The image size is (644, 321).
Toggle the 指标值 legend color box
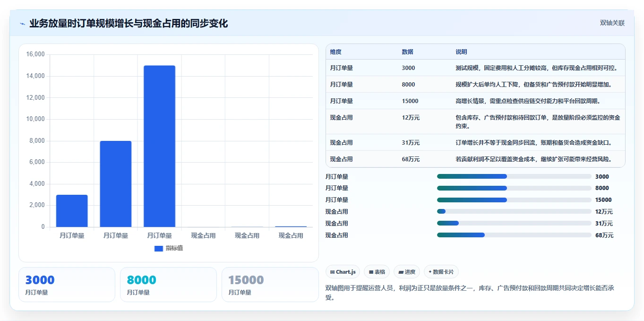click(159, 248)
